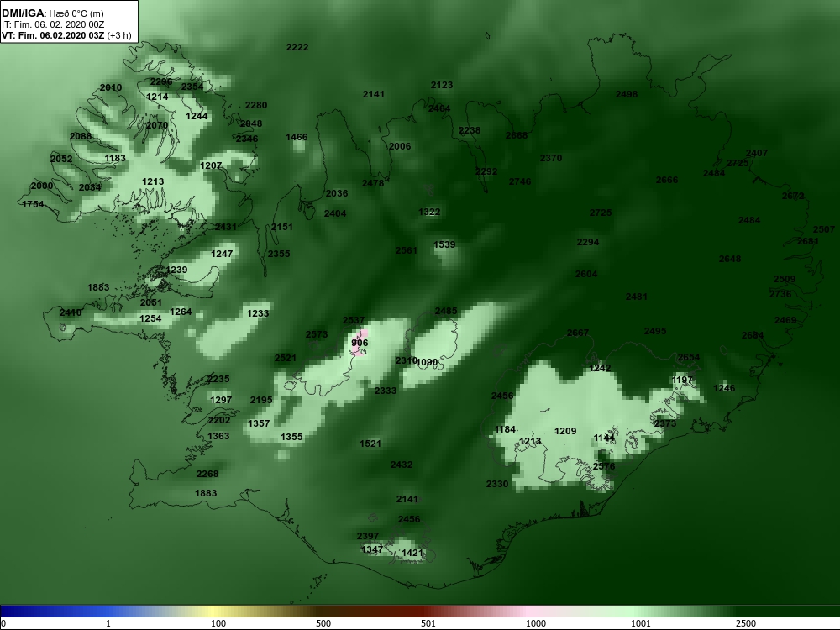Click the map value '1184'
Screen dimensions: 840x630
pos(505,429)
